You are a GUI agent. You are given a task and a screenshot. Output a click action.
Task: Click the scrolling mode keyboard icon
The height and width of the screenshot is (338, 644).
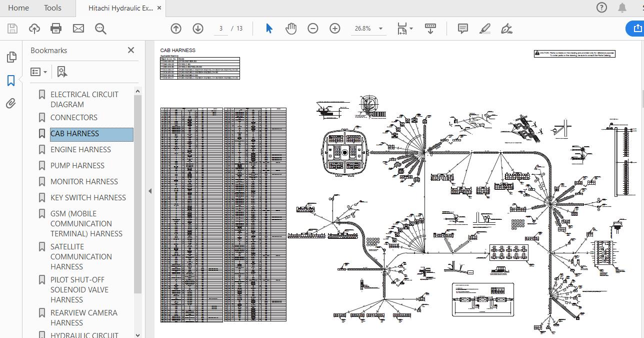430,29
